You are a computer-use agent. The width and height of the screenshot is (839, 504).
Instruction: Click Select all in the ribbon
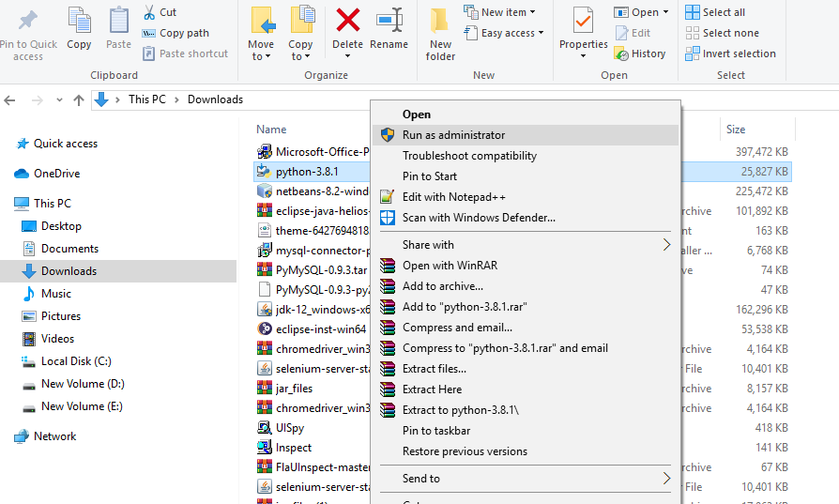(x=715, y=12)
